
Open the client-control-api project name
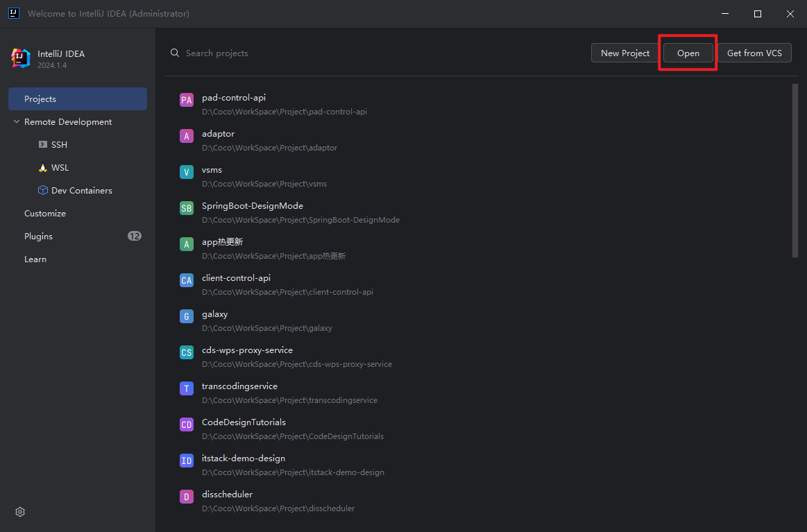coord(236,278)
